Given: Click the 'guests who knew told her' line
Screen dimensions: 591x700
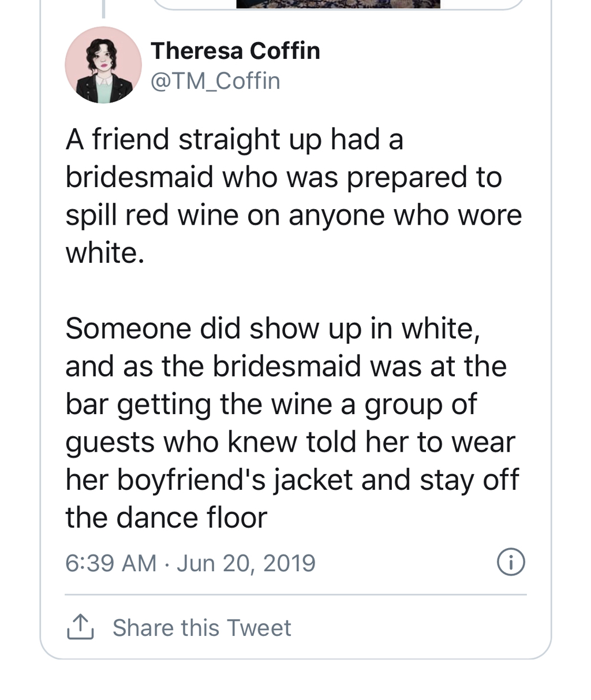Looking at the screenshot, I should (290, 442).
